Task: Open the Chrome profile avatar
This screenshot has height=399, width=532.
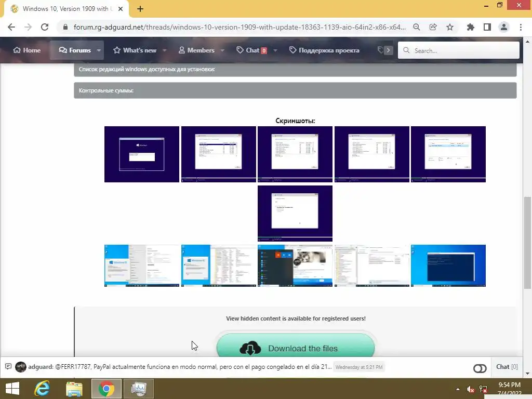Action: coord(504,27)
